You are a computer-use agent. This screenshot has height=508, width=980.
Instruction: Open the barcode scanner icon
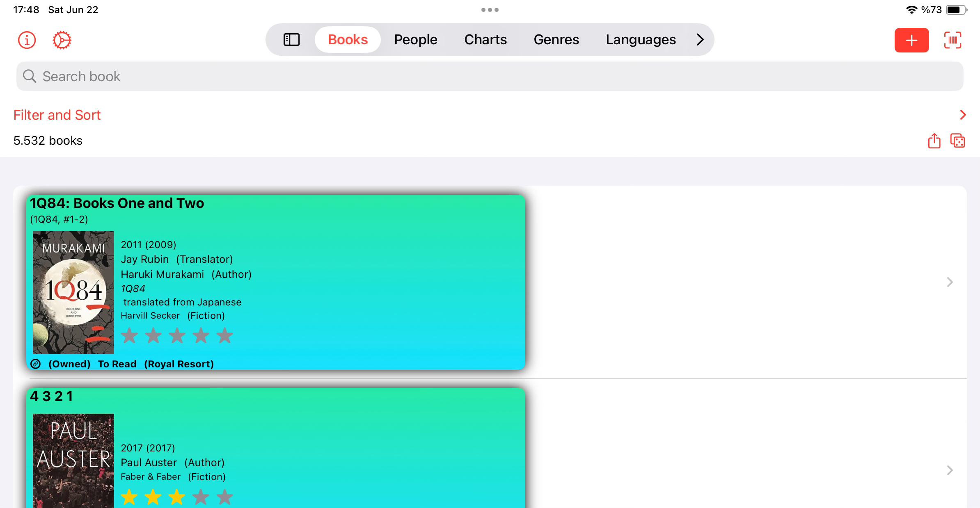coord(953,40)
